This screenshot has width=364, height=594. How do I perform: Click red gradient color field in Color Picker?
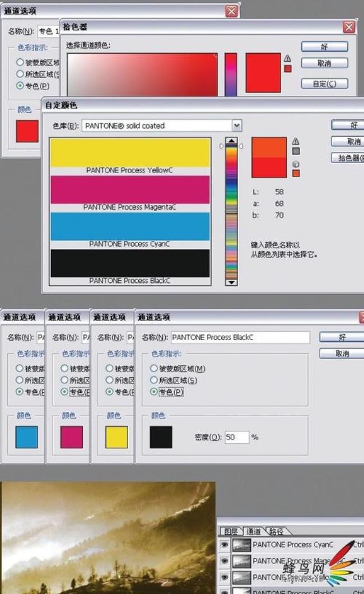click(142, 74)
